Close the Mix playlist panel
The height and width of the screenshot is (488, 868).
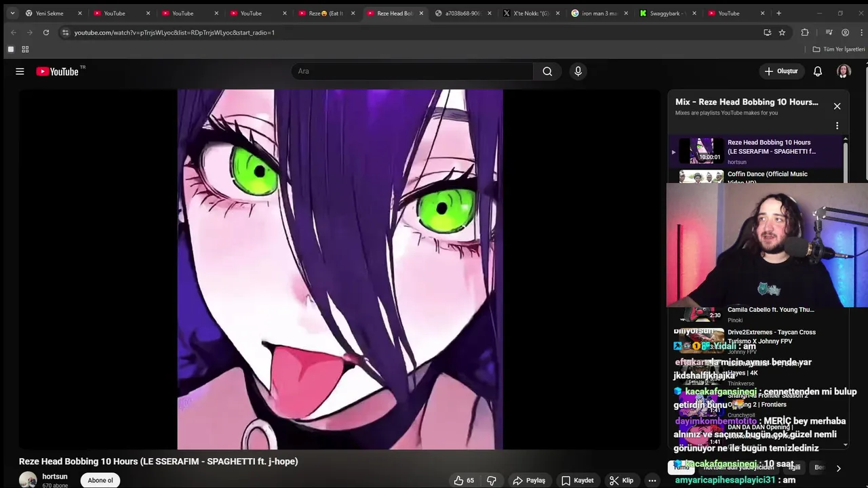(x=837, y=106)
